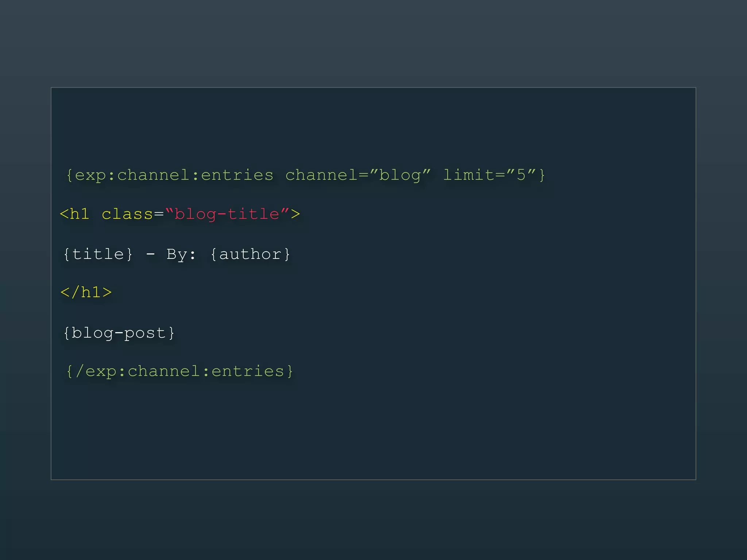747x560 pixels.
Task: Click the {blog-post} variable line
Action: [x=119, y=333]
